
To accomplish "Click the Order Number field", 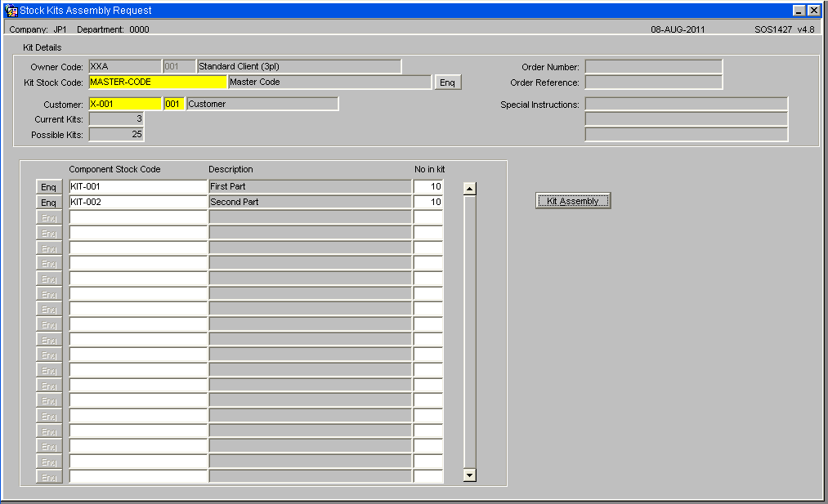I will pyautogui.click(x=654, y=66).
